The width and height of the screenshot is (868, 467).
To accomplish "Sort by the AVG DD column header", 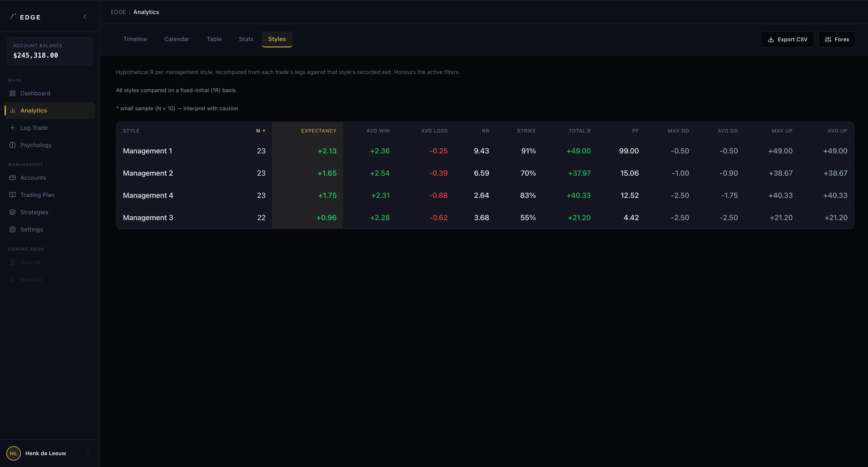I will (x=727, y=131).
